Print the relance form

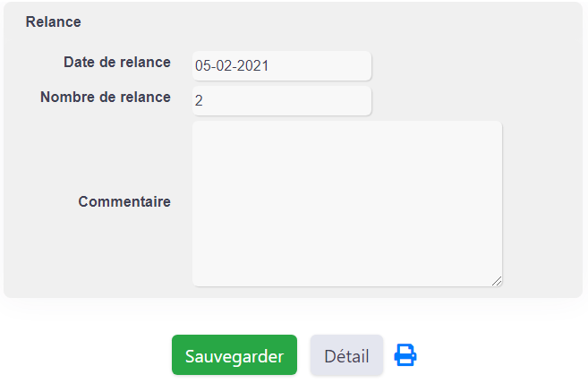(x=405, y=355)
